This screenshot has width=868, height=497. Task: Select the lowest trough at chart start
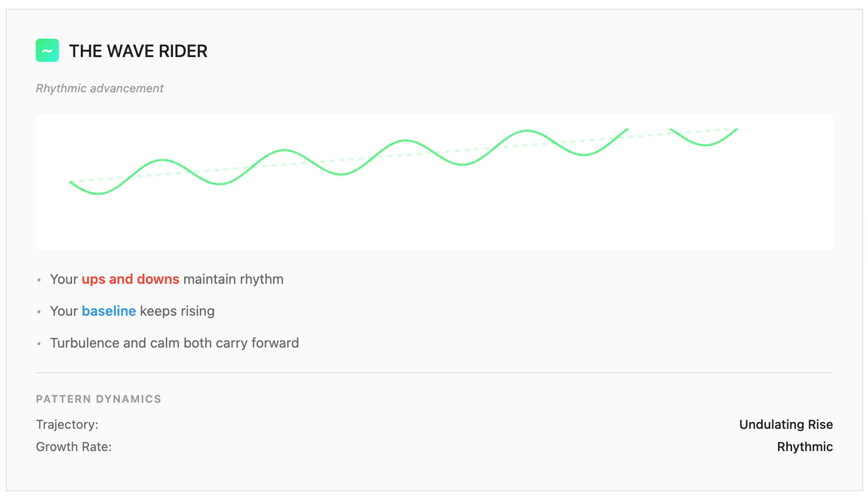point(98,193)
